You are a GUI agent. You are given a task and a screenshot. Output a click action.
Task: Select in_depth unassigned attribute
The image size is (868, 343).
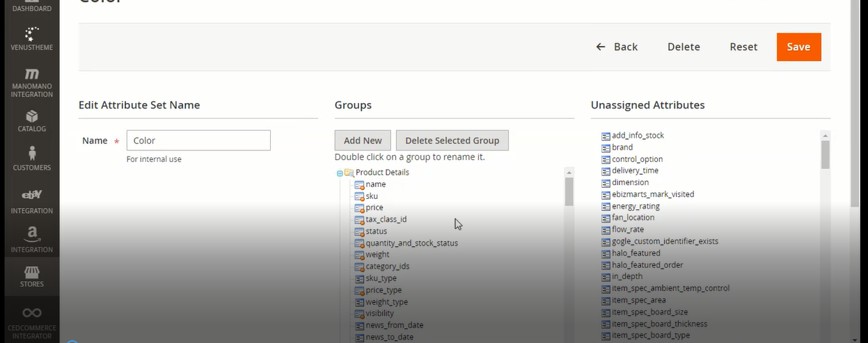coord(628,276)
